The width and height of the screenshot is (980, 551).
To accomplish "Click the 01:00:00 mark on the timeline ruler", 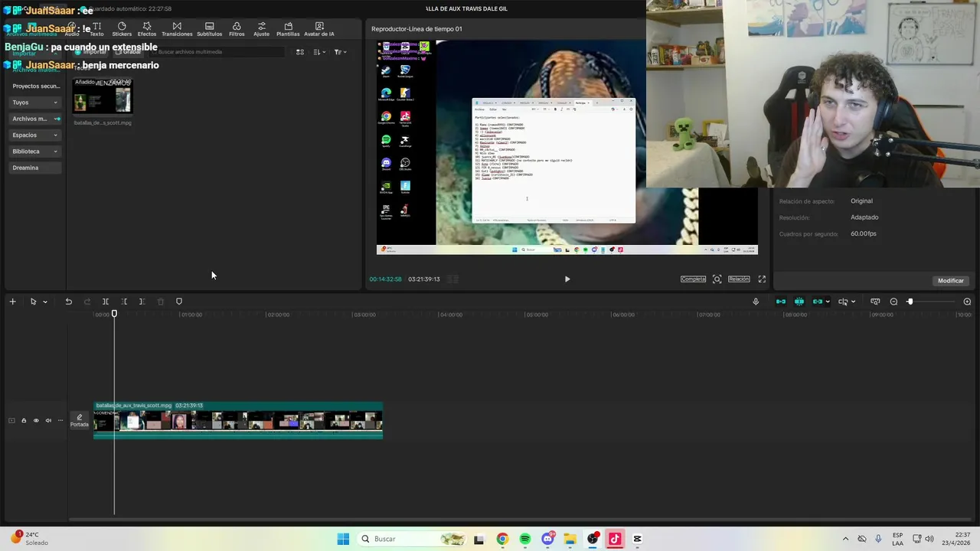I will (x=190, y=315).
